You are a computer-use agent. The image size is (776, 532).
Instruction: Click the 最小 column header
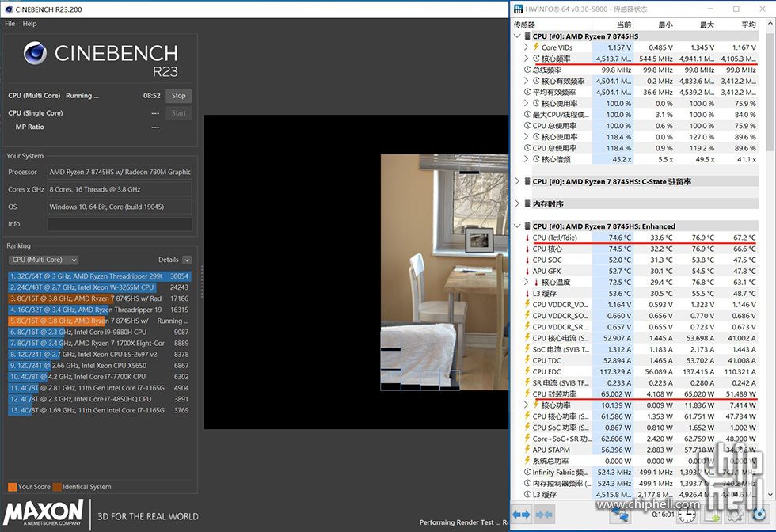[655, 25]
